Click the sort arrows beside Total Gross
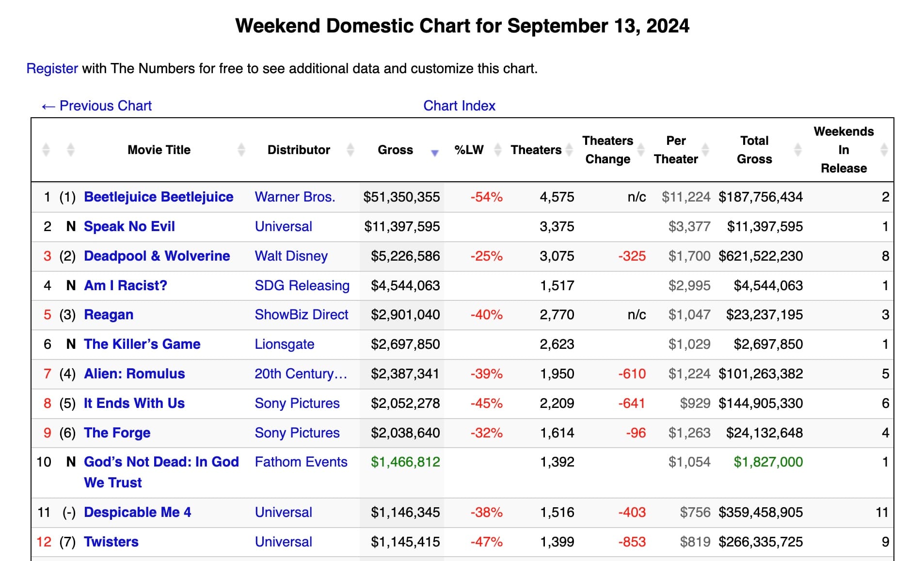924x561 pixels. click(x=798, y=150)
